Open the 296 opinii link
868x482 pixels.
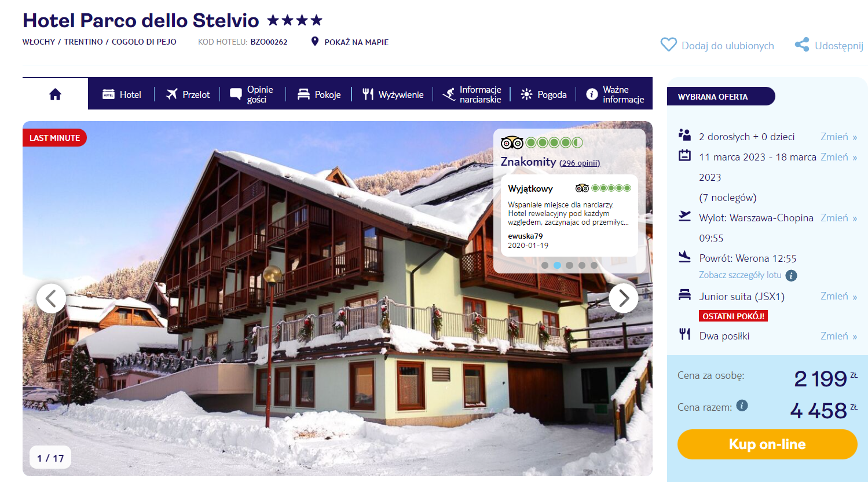(x=580, y=163)
